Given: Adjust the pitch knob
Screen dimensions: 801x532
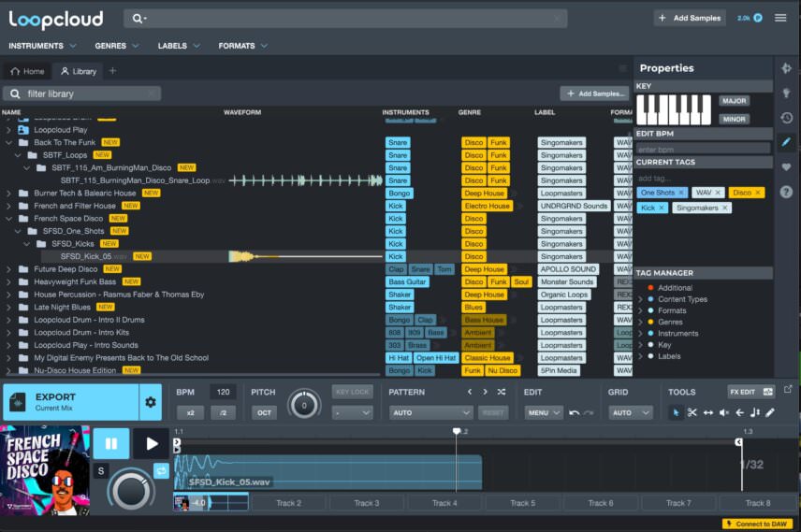Looking at the screenshot, I should (x=304, y=406).
